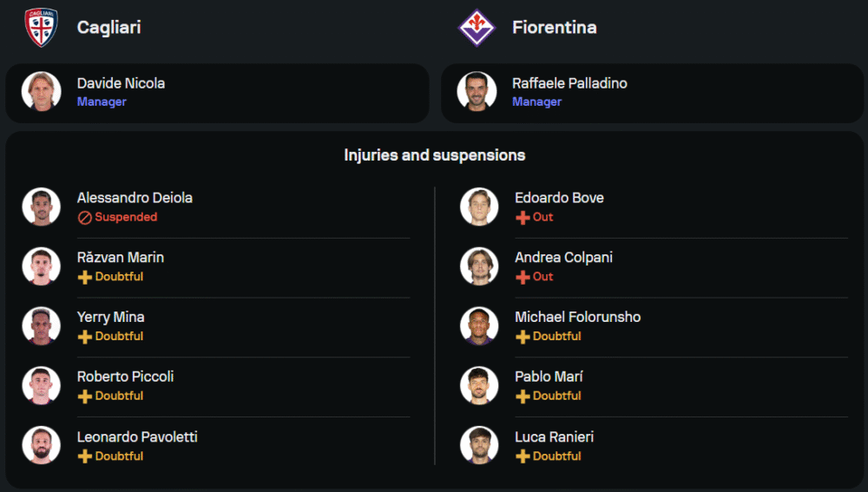Select Pablo Marí's player avatar
The image size is (868, 492).
tap(479, 386)
